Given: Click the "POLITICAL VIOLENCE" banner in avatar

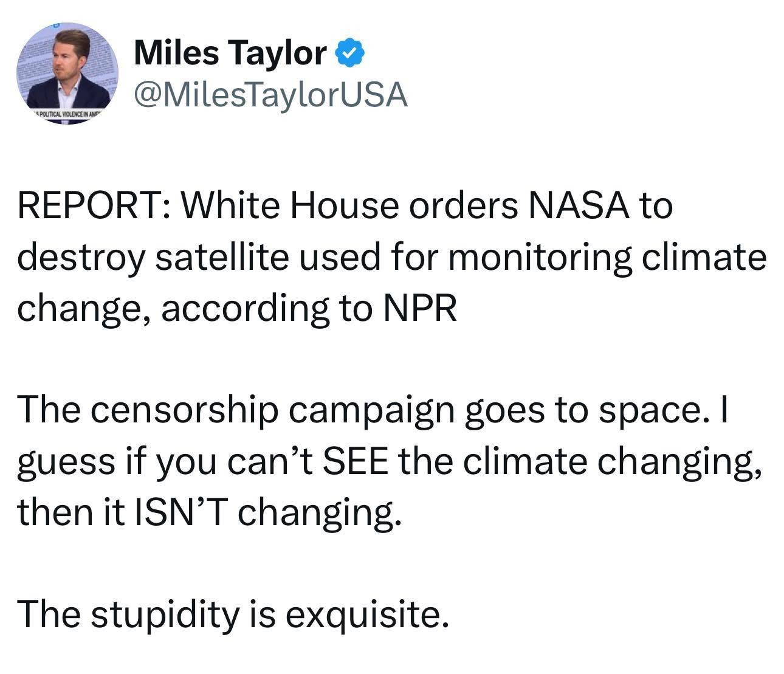Looking at the screenshot, I should 67,114.
